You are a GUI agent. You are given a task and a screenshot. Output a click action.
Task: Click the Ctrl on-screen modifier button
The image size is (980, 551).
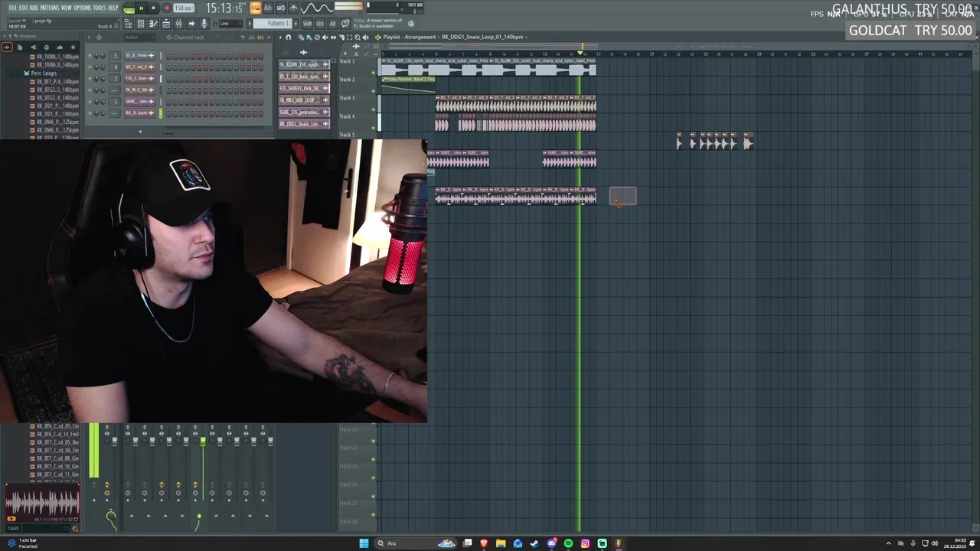(x=320, y=24)
